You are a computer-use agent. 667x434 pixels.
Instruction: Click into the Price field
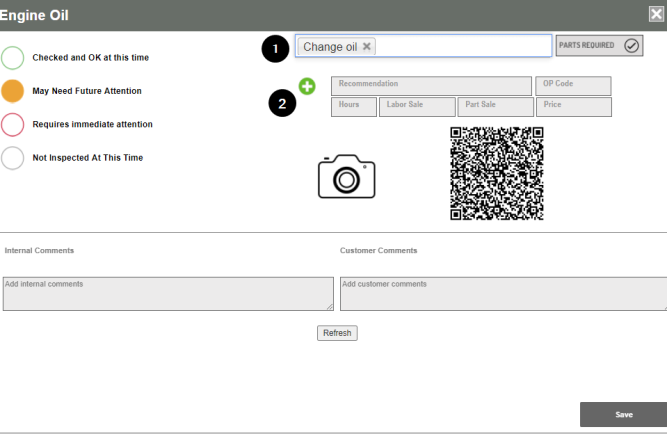pyautogui.click(x=574, y=107)
